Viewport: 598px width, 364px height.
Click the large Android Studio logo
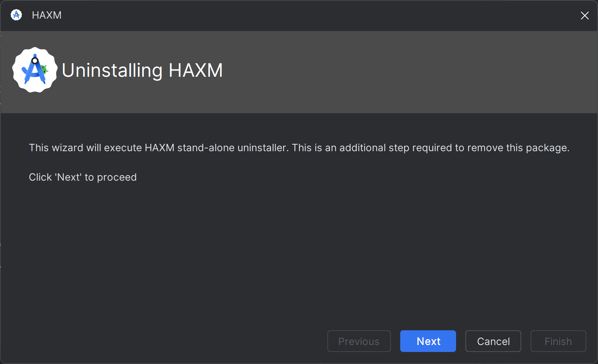point(35,70)
